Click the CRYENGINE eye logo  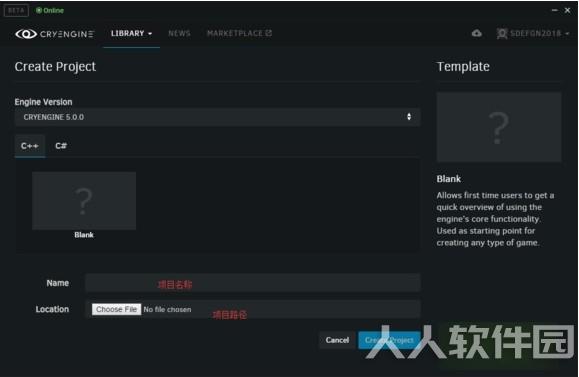[26, 34]
